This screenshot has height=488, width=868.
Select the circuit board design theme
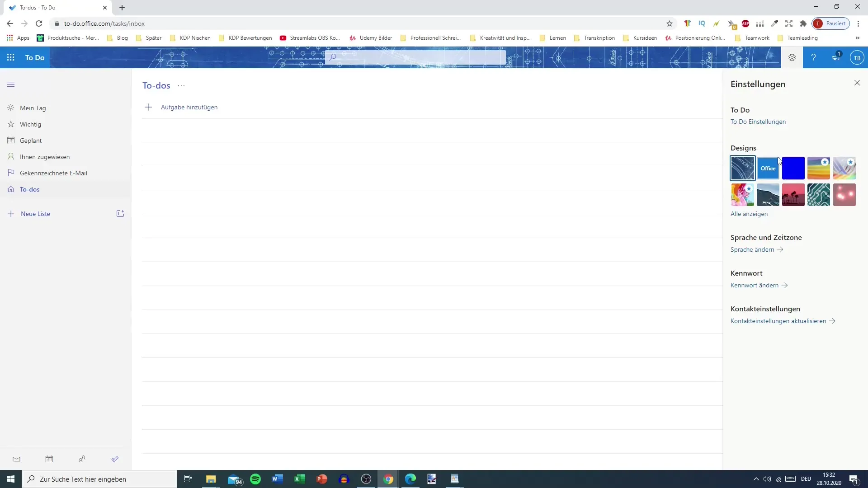pos(819,195)
